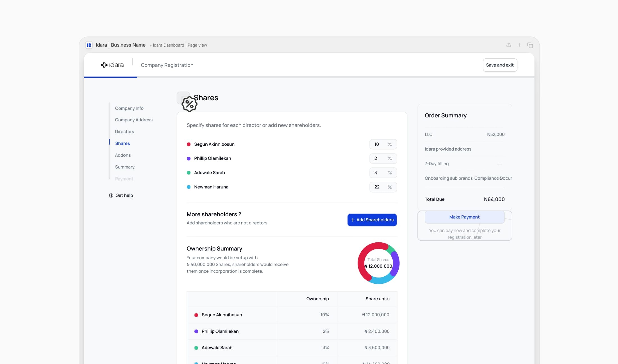
Task: Click the ownership donut chart
Action: 378,263
